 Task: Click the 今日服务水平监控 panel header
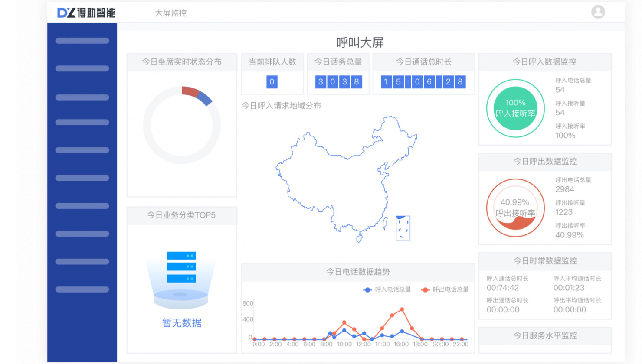click(545, 335)
